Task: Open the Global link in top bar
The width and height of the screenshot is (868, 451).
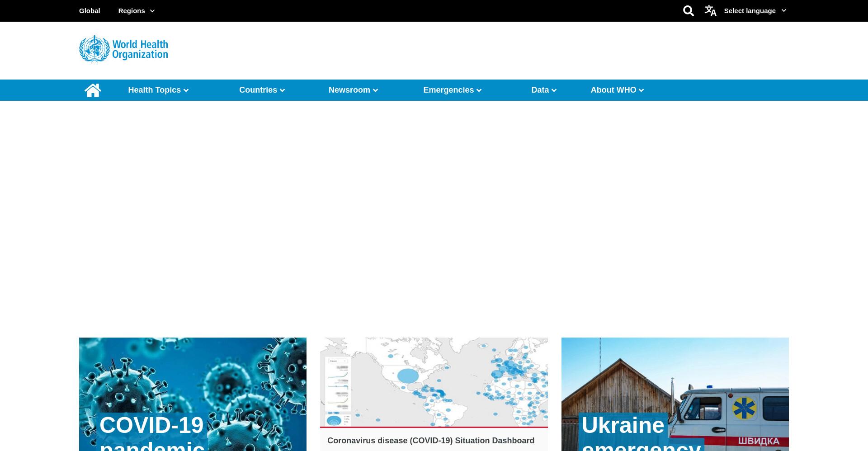Action: (x=90, y=11)
